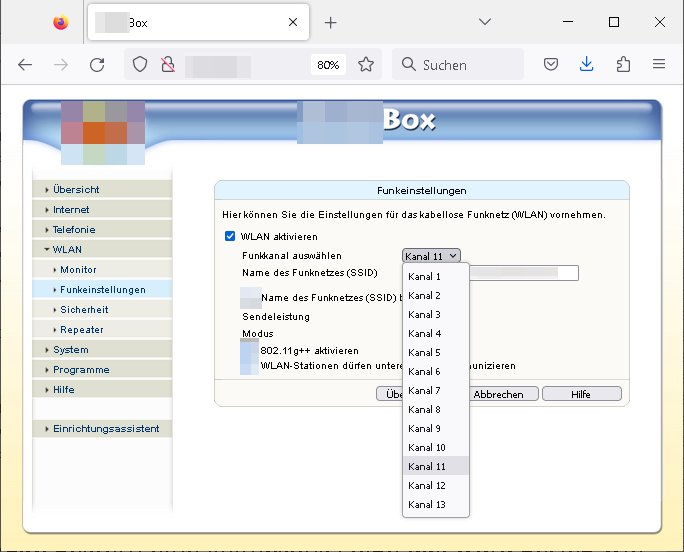684x552 pixels.
Task: Expand Übersicht in the sidebar
Action: pos(102,189)
